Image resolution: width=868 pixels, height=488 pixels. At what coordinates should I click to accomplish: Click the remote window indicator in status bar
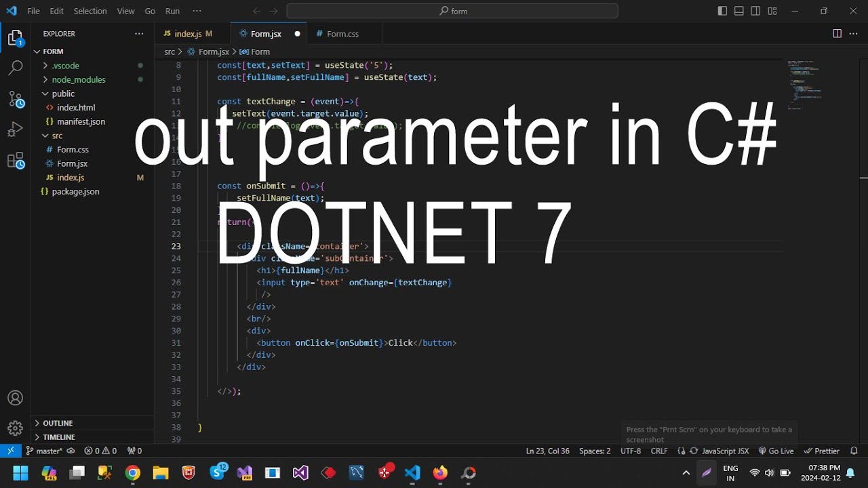click(x=10, y=451)
